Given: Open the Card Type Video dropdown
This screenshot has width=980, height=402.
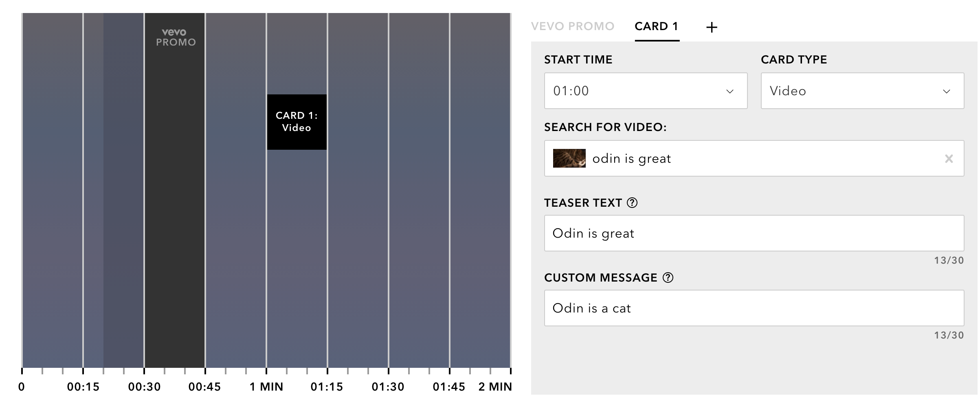Looking at the screenshot, I should [862, 91].
